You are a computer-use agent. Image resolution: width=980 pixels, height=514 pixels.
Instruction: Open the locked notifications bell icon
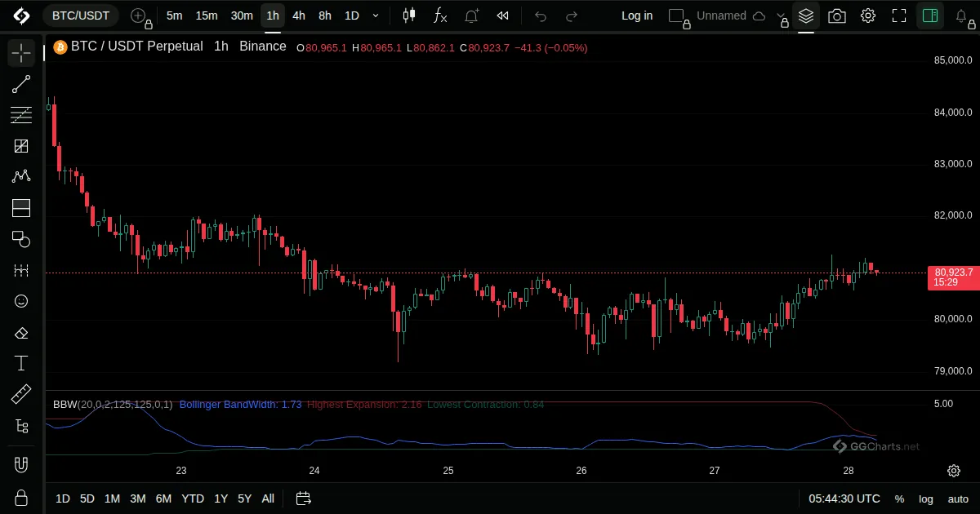[960, 16]
